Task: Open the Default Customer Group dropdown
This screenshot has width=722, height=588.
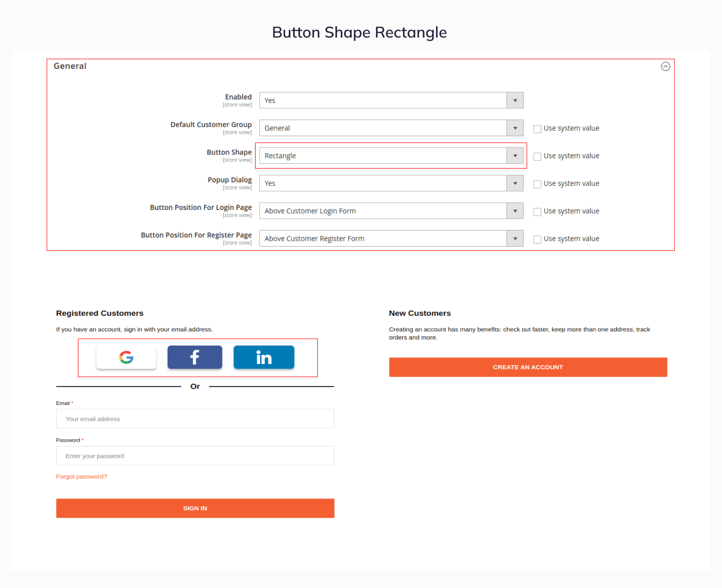Action: (x=391, y=128)
